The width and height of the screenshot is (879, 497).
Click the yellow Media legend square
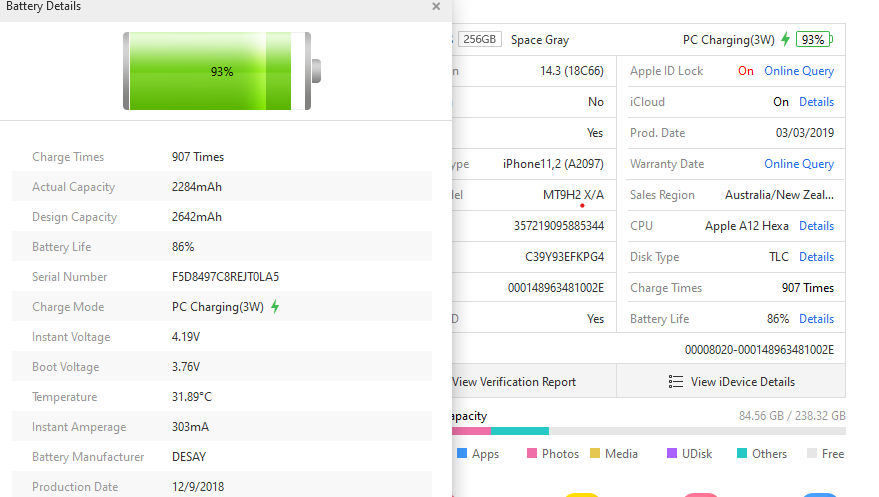595,453
